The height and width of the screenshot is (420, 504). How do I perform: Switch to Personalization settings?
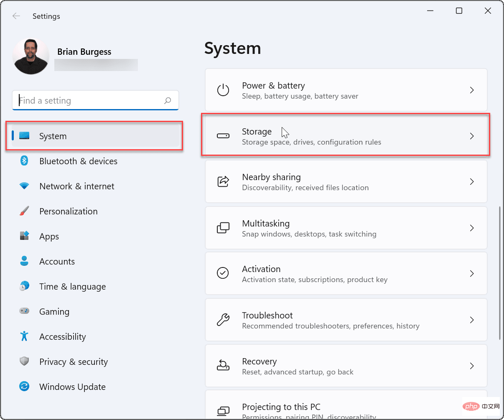point(96,211)
